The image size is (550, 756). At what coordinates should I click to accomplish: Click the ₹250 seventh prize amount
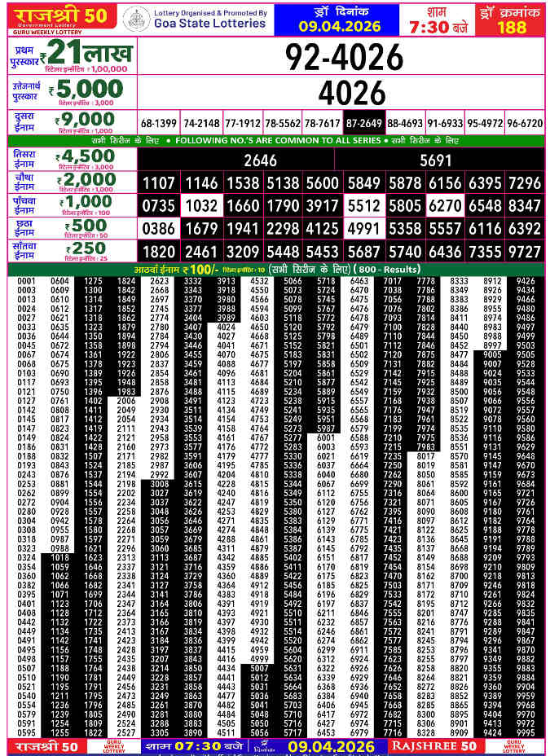pyautogui.click(x=86, y=248)
